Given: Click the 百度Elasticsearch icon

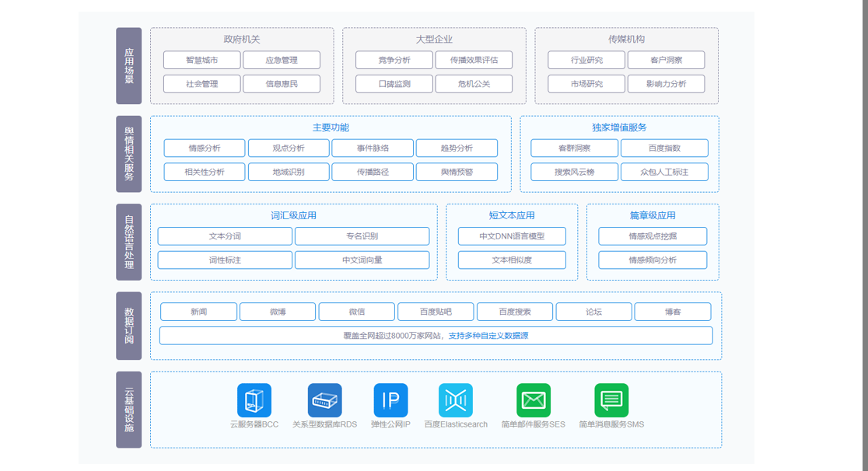Looking at the screenshot, I should (x=456, y=400).
